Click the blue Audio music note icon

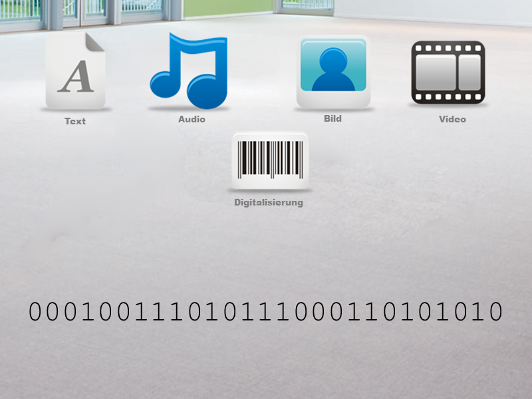(191, 70)
